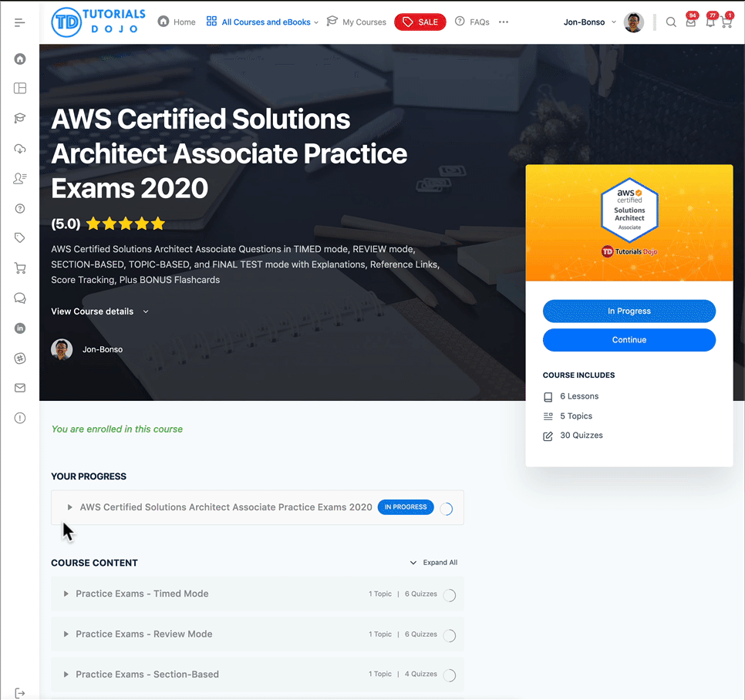745x700 pixels.
Task: Expand Practice Exams - Review Mode section
Action: point(143,634)
